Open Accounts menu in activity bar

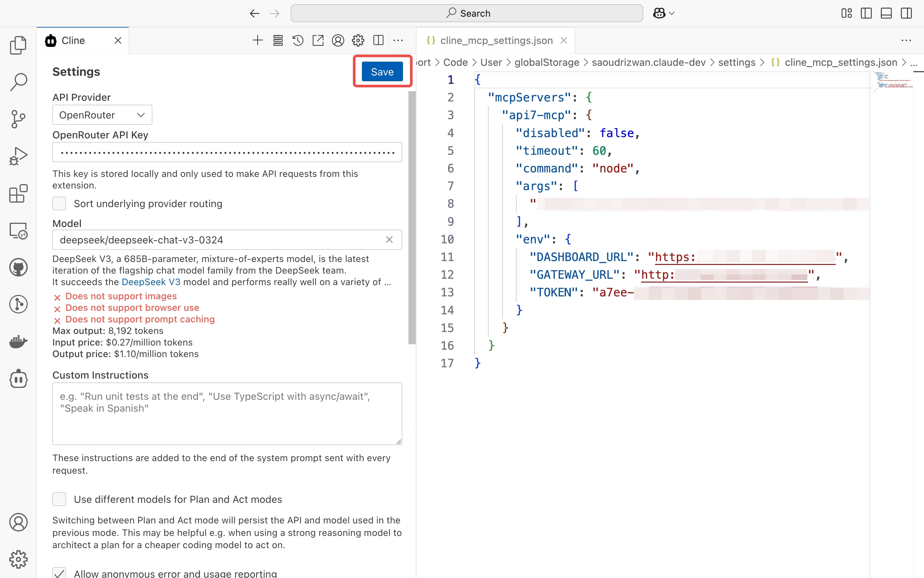[18, 522]
